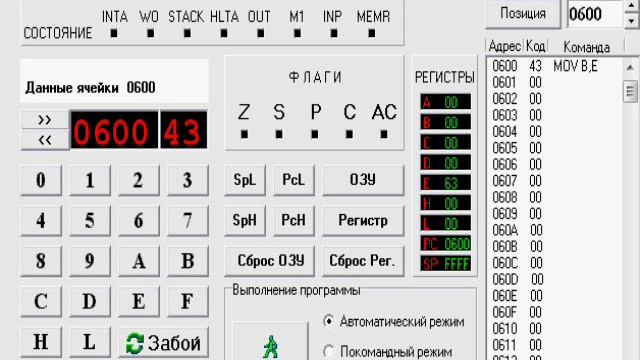
Task: Click the memory list scrollbar up arrow
Action: [x=630, y=67]
